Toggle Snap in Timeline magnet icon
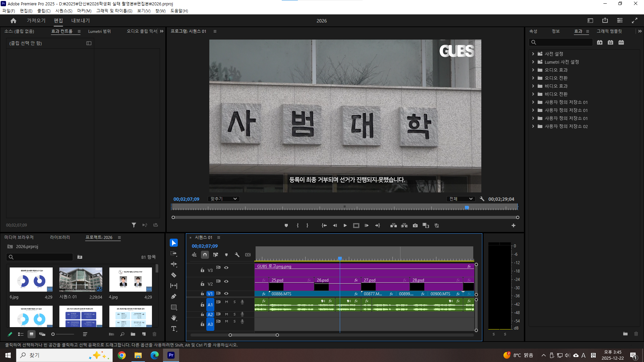The width and height of the screenshot is (644, 362). pyautogui.click(x=205, y=255)
